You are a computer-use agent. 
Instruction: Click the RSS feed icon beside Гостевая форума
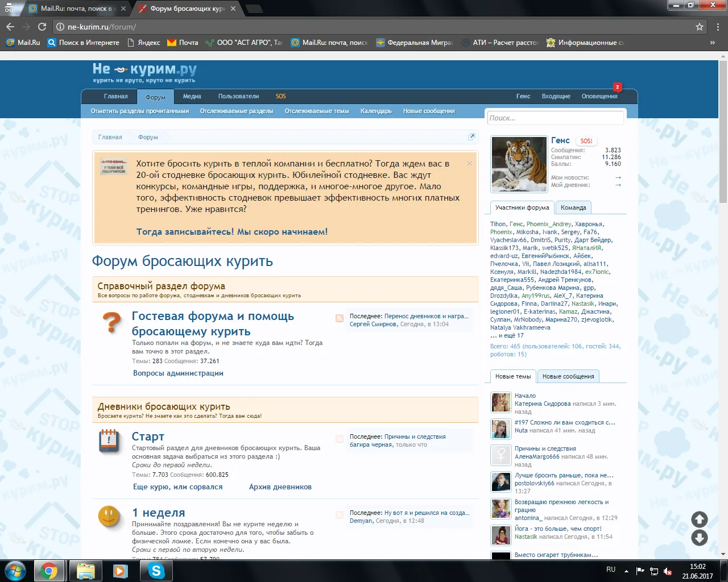[340, 318]
